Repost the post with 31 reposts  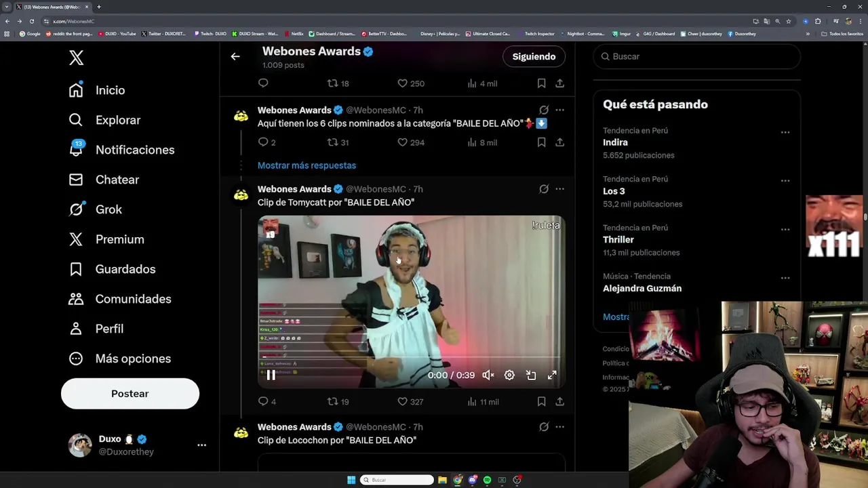[338, 142]
